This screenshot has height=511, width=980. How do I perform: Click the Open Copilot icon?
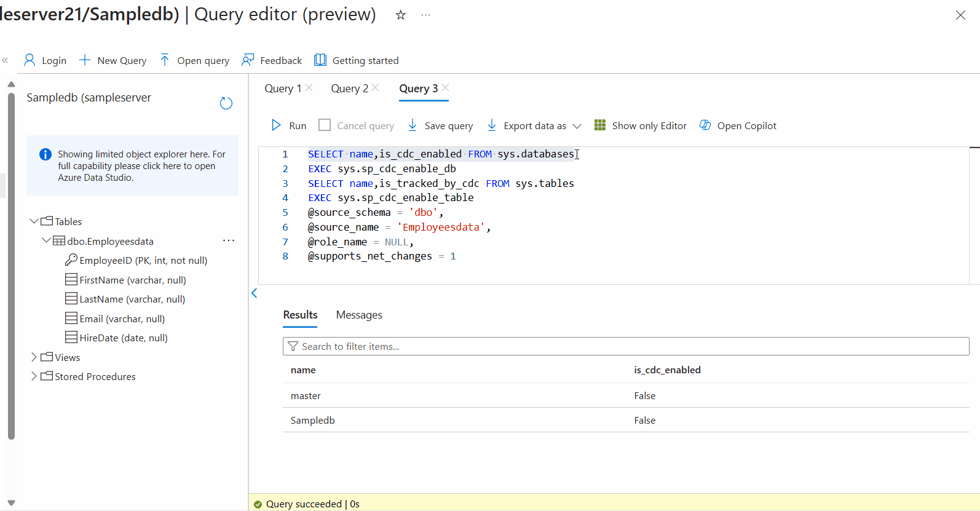pyautogui.click(x=705, y=125)
